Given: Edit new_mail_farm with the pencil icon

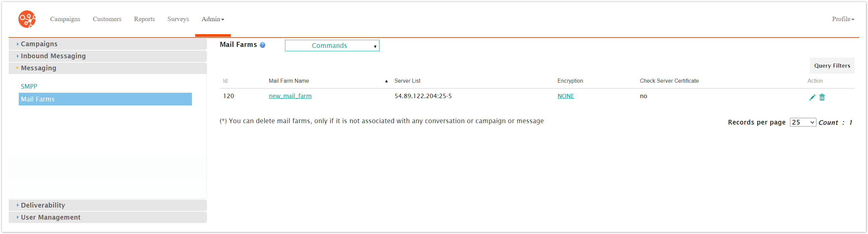Looking at the screenshot, I should coord(812,97).
